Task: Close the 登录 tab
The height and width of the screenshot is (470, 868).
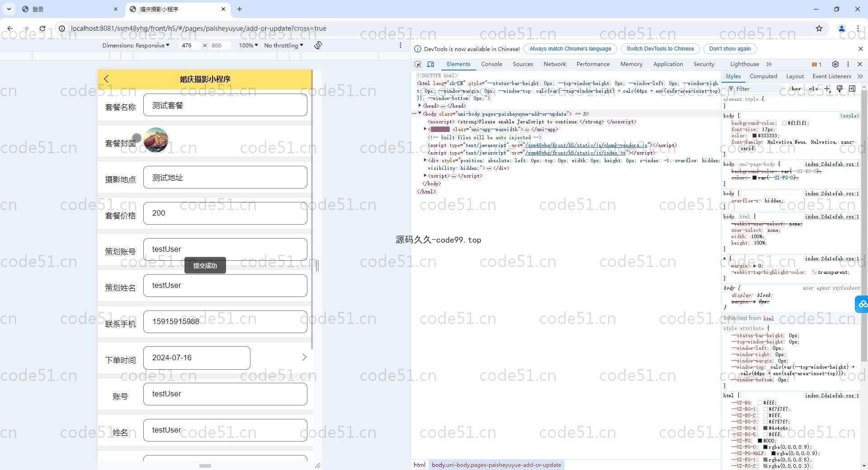Action: [x=116, y=9]
